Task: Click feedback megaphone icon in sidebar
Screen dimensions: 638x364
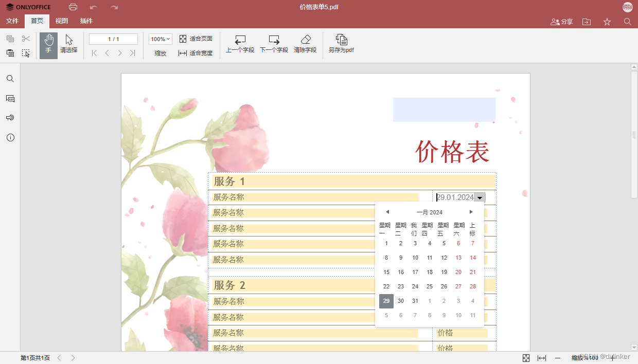Action: 10,118
